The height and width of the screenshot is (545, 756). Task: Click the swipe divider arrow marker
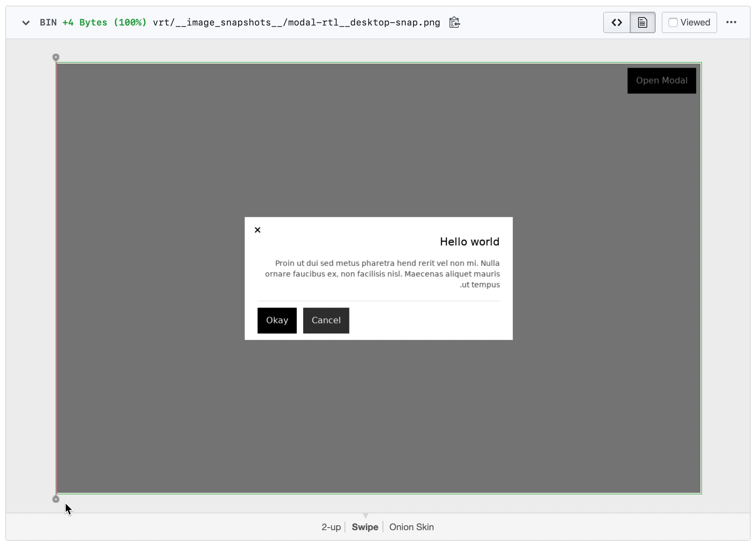tap(365, 516)
